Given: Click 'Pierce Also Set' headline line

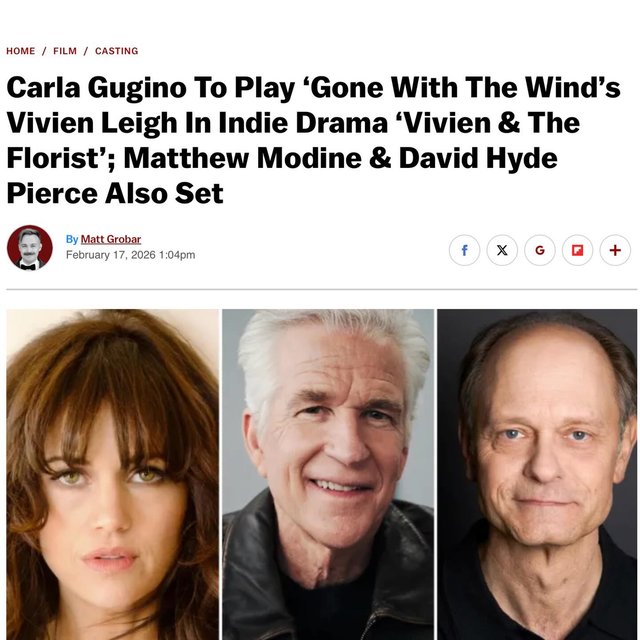Looking at the screenshot, I should [x=115, y=193].
